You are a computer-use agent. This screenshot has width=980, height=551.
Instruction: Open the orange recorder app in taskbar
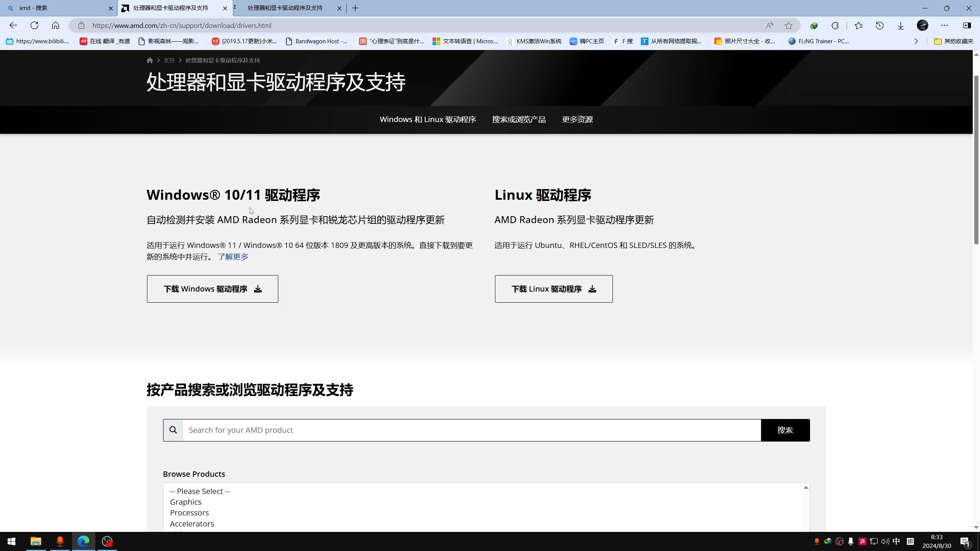coord(60,541)
